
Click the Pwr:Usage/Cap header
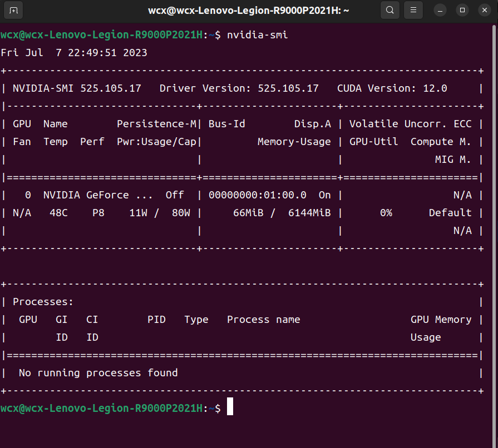[156, 142]
